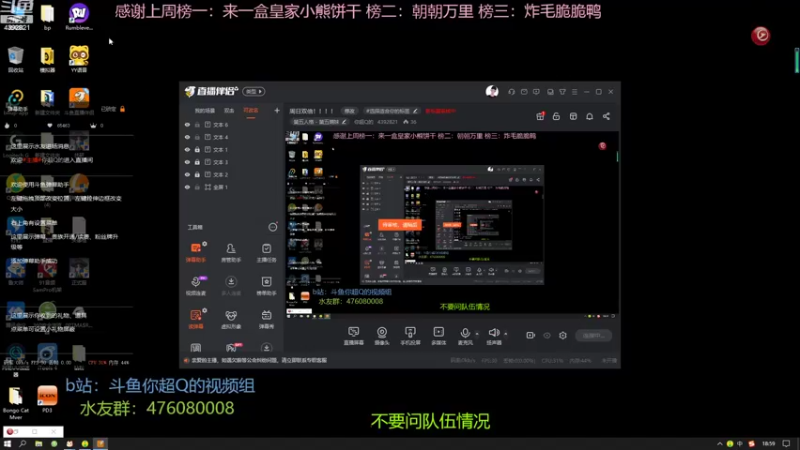Select the highlighted orange scene tab
Image resolution: width=800 pixels, height=450 pixels.
pyautogui.click(x=251, y=111)
